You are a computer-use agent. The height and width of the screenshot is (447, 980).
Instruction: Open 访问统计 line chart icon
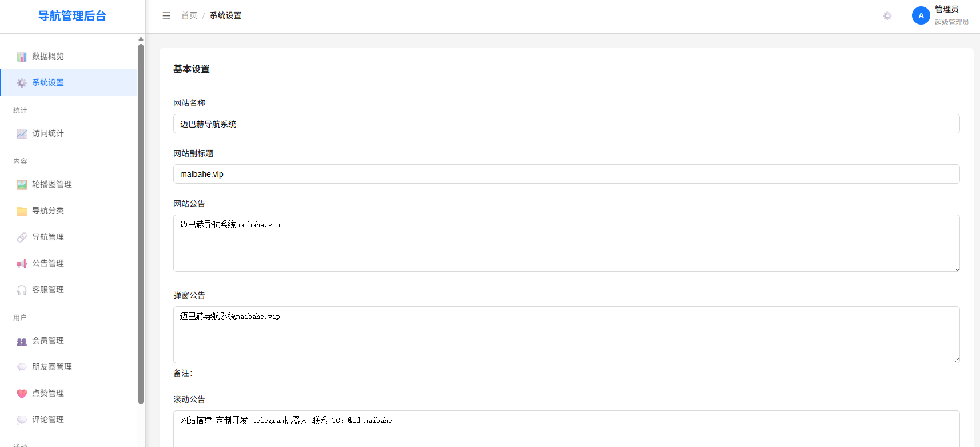[x=22, y=134]
